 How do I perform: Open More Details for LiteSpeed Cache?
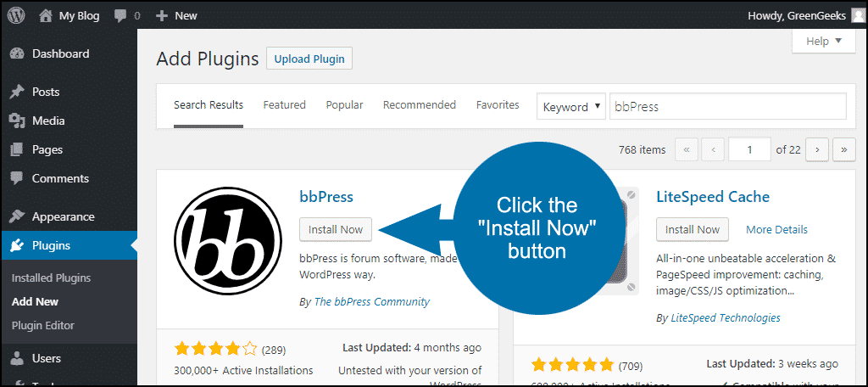point(776,229)
